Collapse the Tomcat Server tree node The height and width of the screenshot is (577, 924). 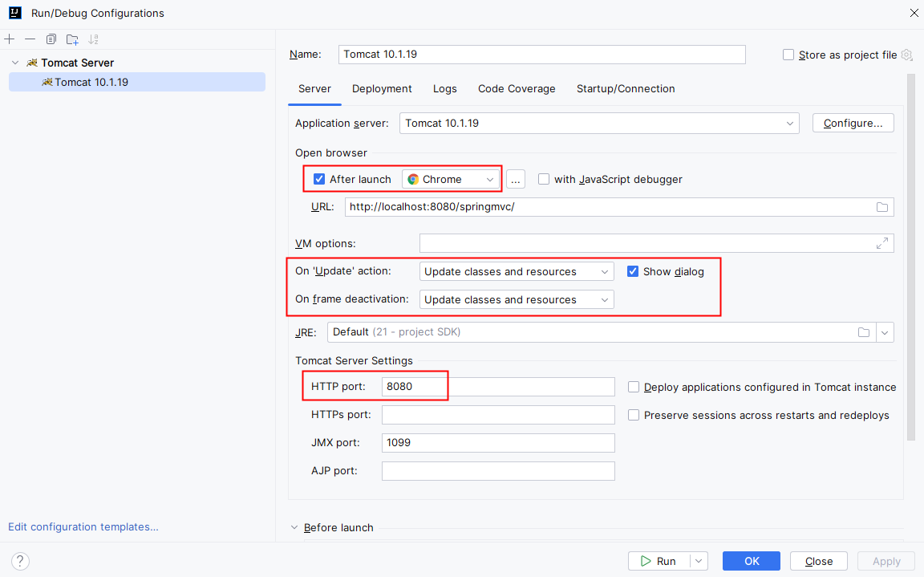pyautogui.click(x=15, y=63)
